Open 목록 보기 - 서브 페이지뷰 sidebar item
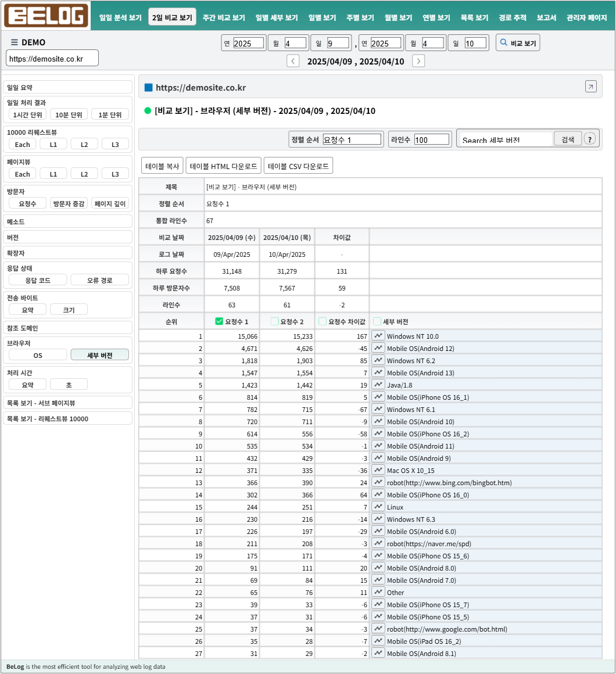Image resolution: width=616 pixels, height=674 pixels. click(x=67, y=403)
